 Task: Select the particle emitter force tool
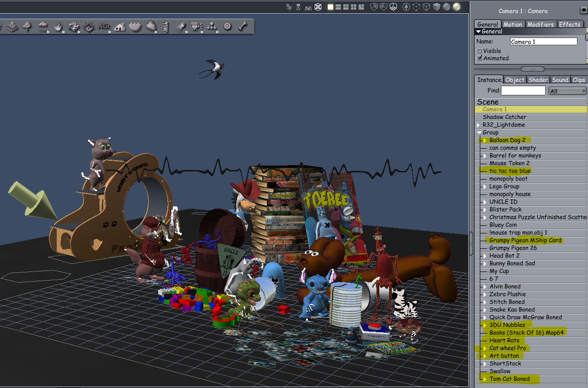pyautogui.click(x=212, y=26)
